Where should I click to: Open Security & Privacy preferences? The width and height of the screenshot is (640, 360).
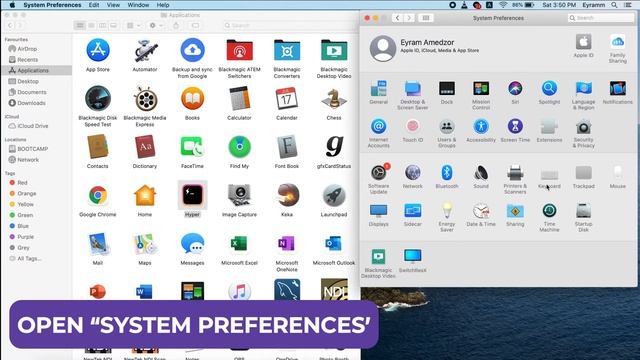point(583,133)
